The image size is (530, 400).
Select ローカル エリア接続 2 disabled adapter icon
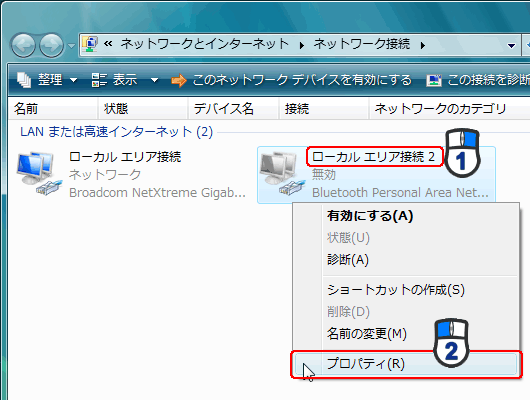(283, 174)
